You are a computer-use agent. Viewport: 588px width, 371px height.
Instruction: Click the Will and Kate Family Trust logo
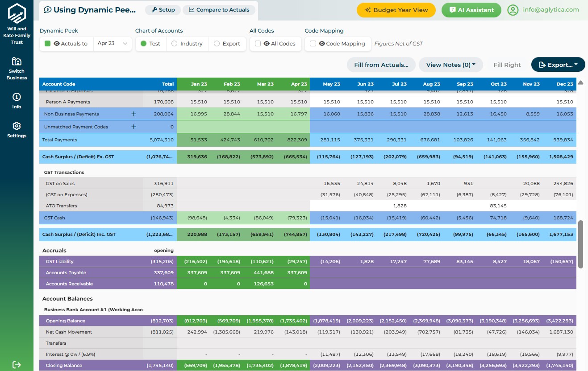click(x=17, y=13)
